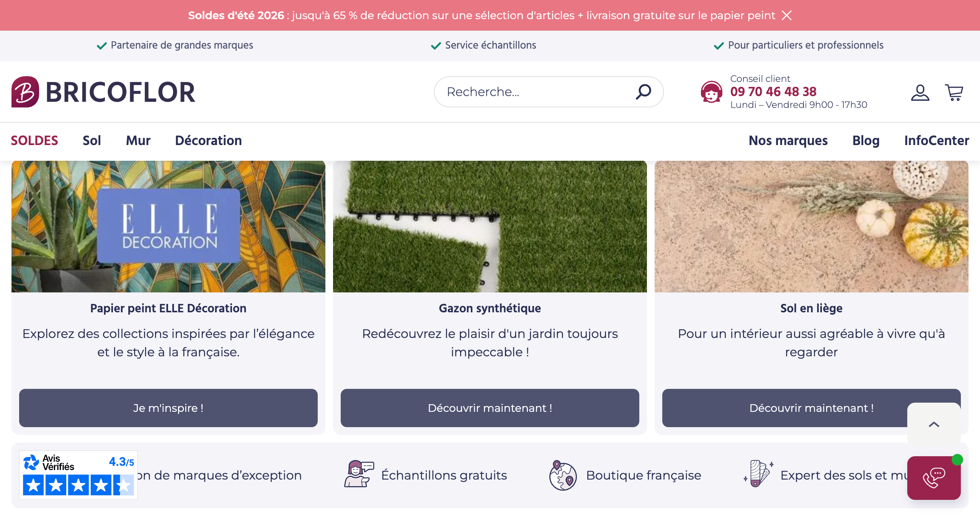Click the Je m'inspire ! button
Image resolution: width=980 pixels, height=519 pixels.
(x=168, y=408)
